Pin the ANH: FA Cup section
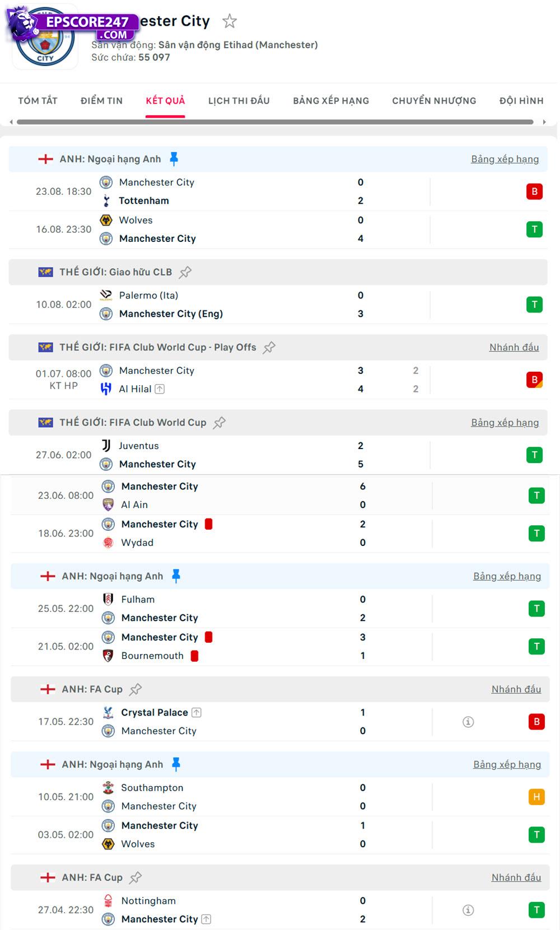The height and width of the screenshot is (930, 560). click(136, 689)
